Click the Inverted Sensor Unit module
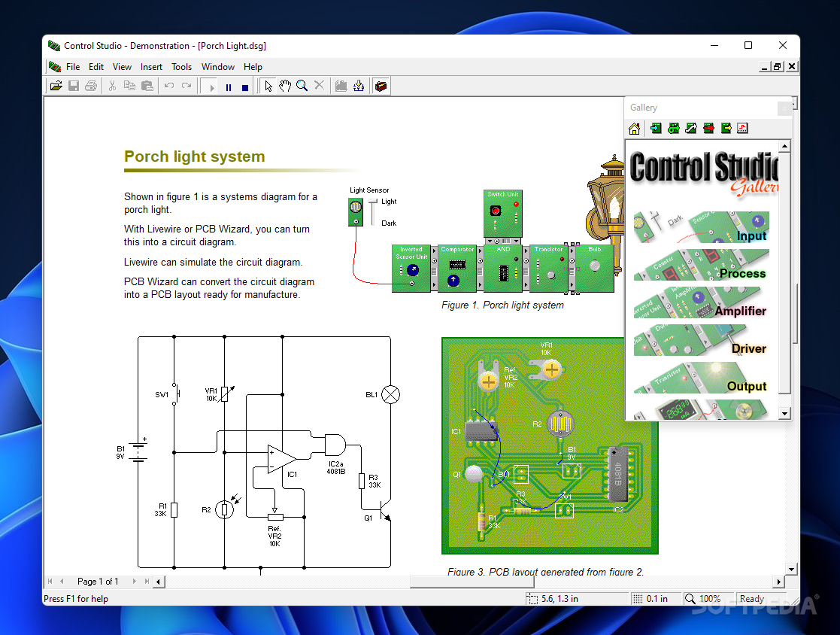Viewport: 840px width, 635px height. coord(411,269)
